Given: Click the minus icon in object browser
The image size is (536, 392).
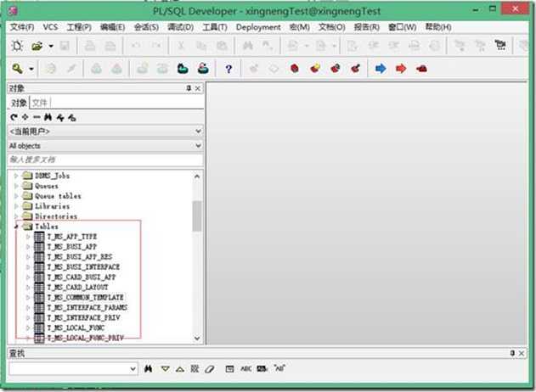Looking at the screenshot, I should pos(37,117).
